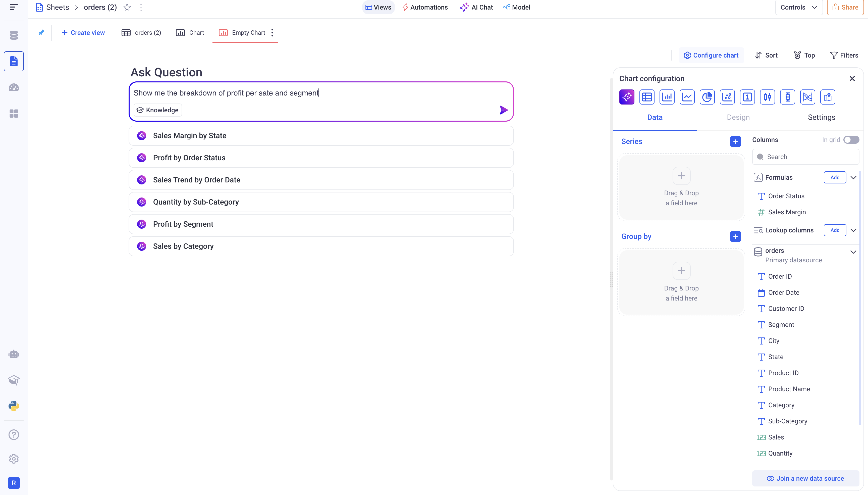Select the pie chart type icon
Viewport: 868px width, 495px height.
coord(707,97)
